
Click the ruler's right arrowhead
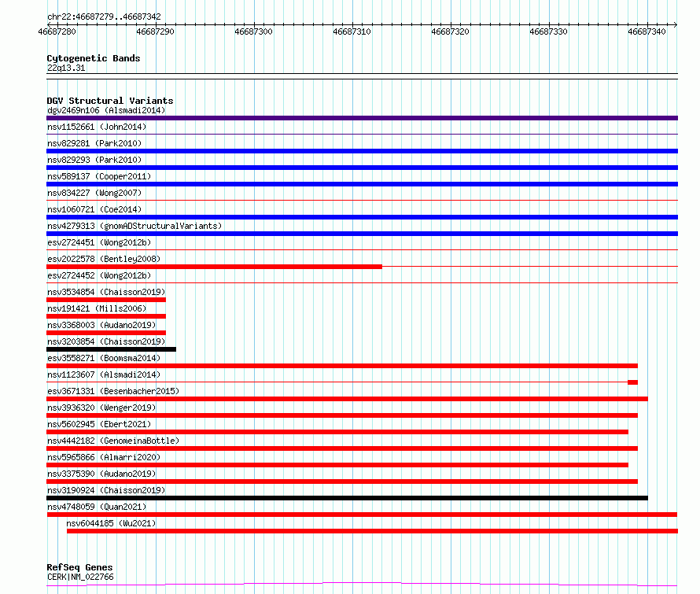676,24
